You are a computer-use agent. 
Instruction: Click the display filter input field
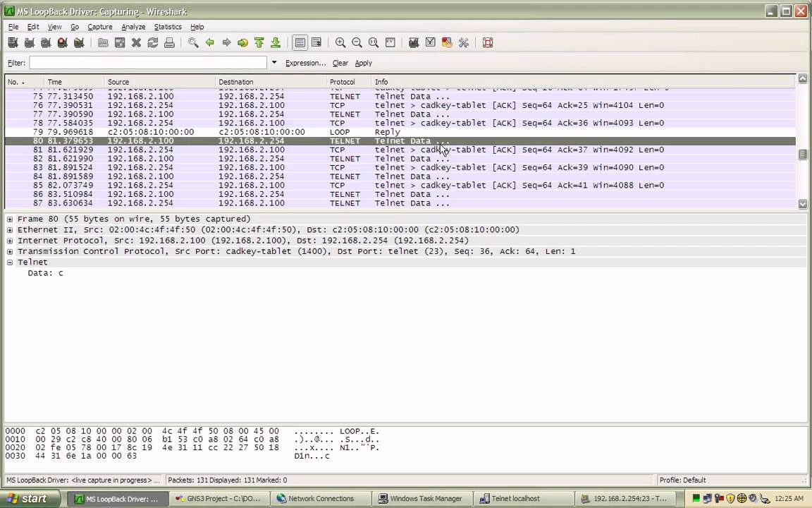[148, 63]
